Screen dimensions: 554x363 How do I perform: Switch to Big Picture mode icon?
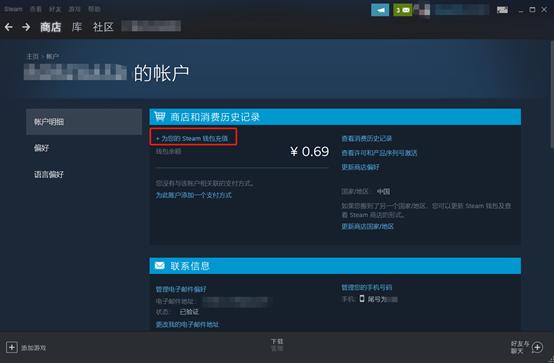pos(502,10)
